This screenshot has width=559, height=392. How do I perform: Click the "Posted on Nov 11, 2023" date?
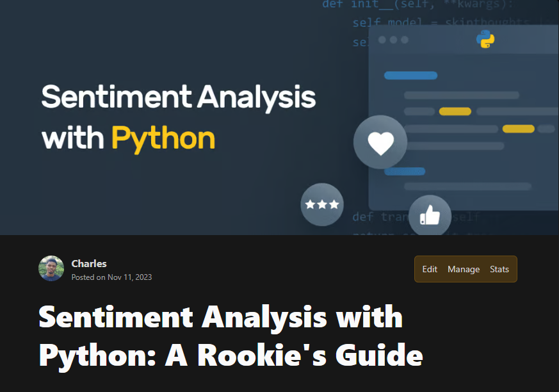[111, 277]
